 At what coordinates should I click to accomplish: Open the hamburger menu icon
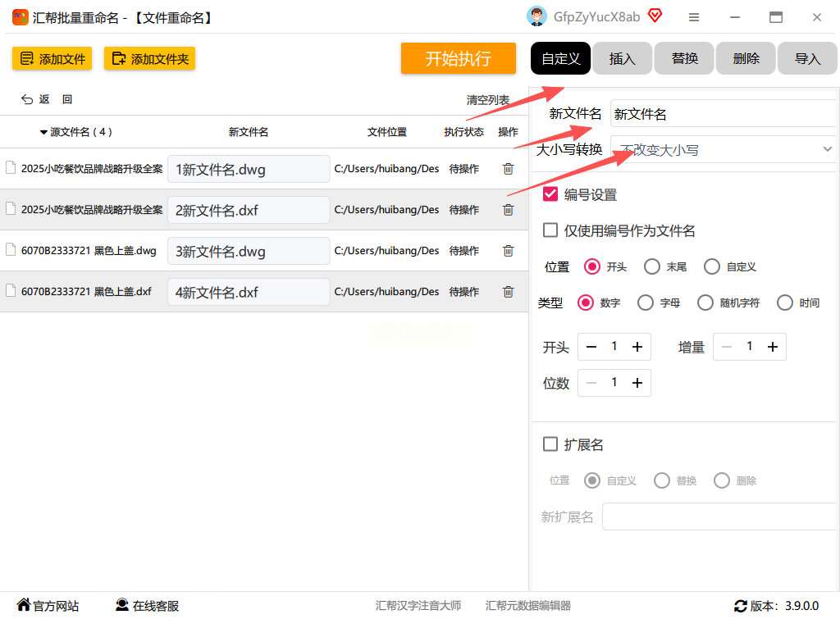click(694, 17)
